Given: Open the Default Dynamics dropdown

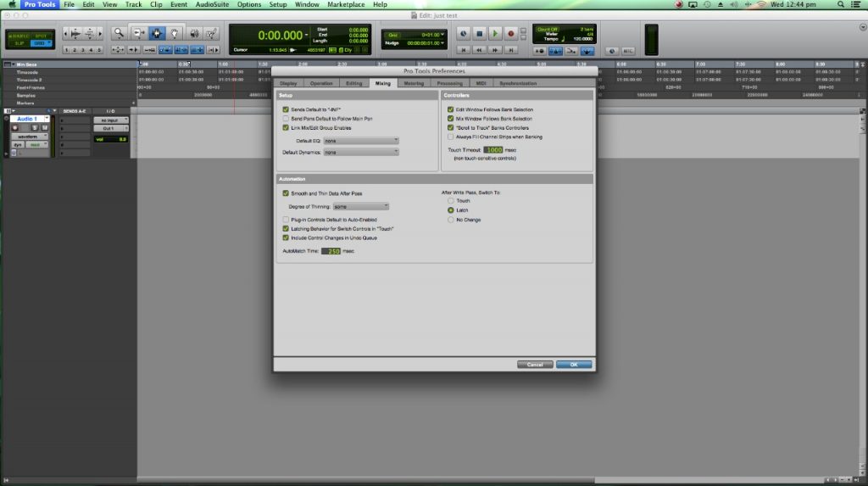Looking at the screenshot, I should [x=361, y=152].
